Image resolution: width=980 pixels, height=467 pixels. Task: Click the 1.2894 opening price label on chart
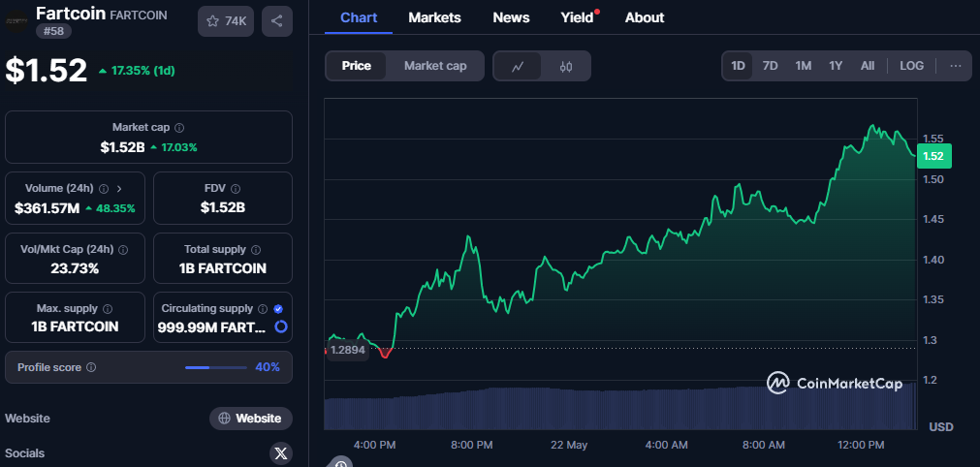click(x=347, y=351)
